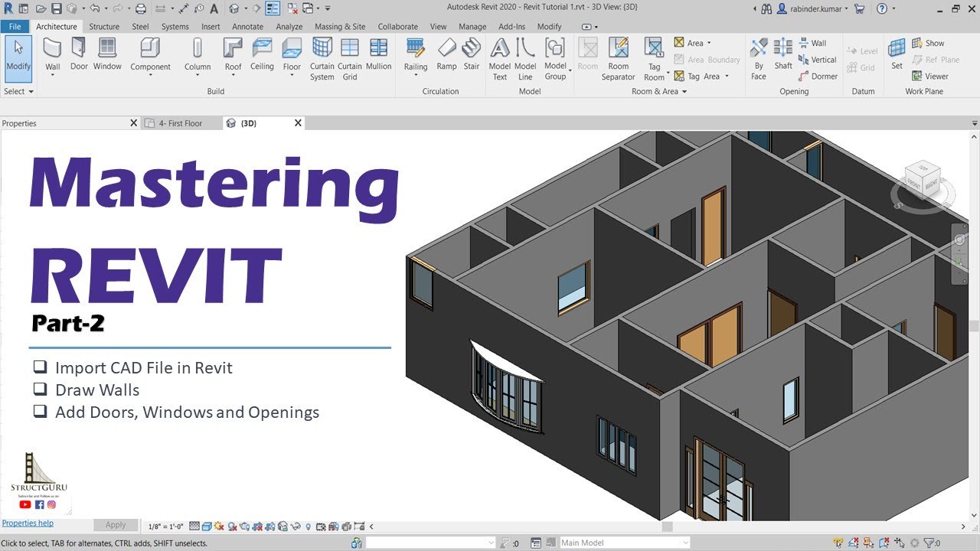Click the Model Group icon

(555, 48)
